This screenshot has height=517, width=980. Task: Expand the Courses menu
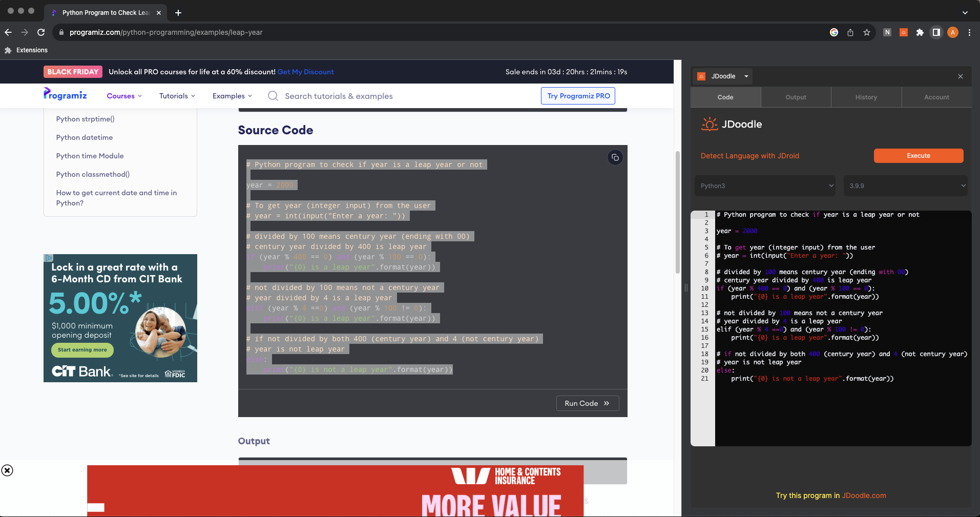(x=124, y=96)
